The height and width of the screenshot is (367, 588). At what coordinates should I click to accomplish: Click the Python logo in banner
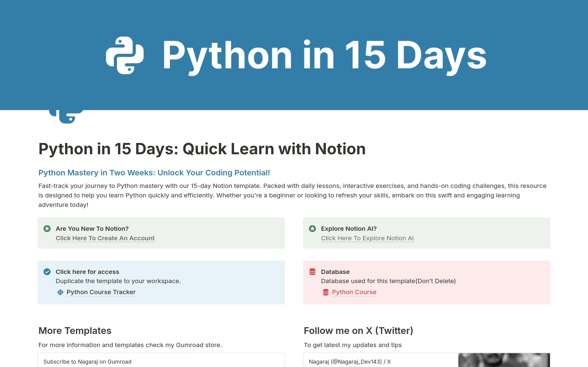click(125, 55)
